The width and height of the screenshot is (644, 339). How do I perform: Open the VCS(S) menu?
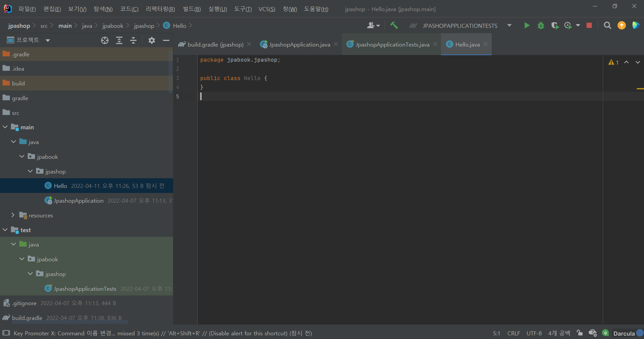pos(267,9)
